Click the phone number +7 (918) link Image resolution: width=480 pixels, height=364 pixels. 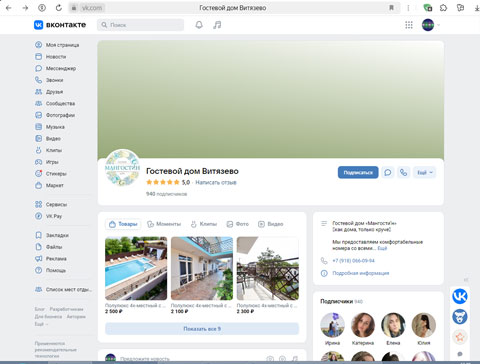click(x=353, y=261)
